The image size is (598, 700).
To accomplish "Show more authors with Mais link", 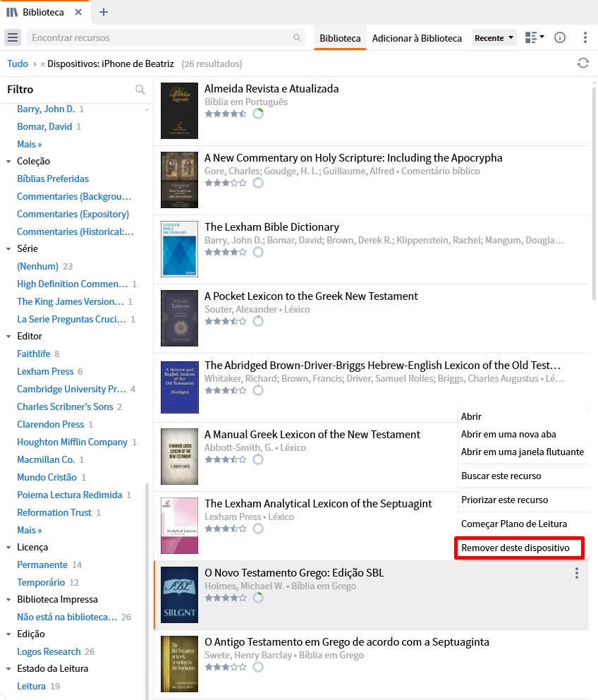I will (30, 144).
